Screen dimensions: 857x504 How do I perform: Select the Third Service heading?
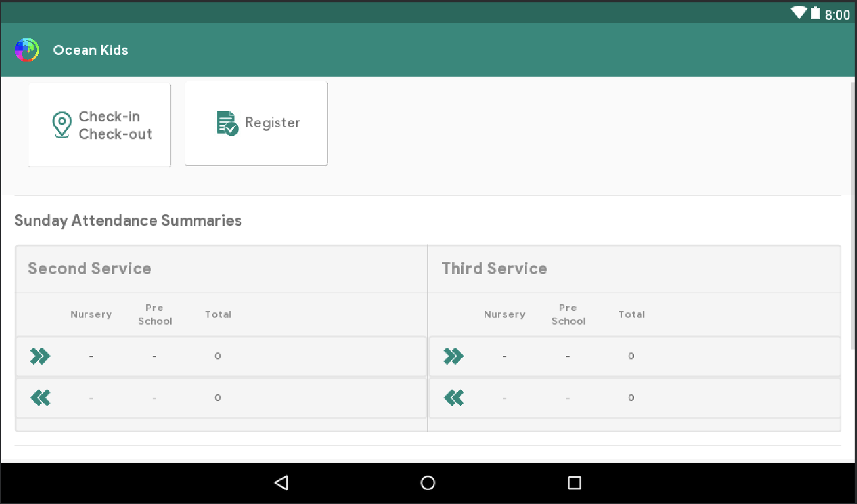point(494,268)
